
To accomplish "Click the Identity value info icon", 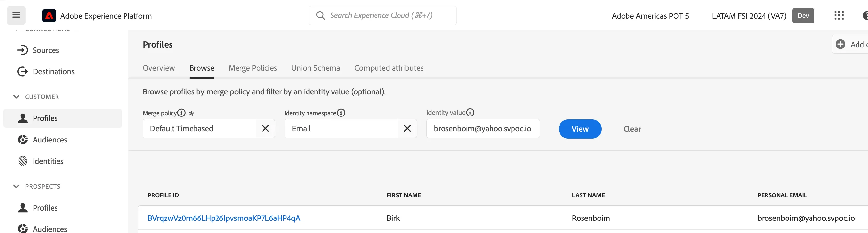I will tap(470, 113).
